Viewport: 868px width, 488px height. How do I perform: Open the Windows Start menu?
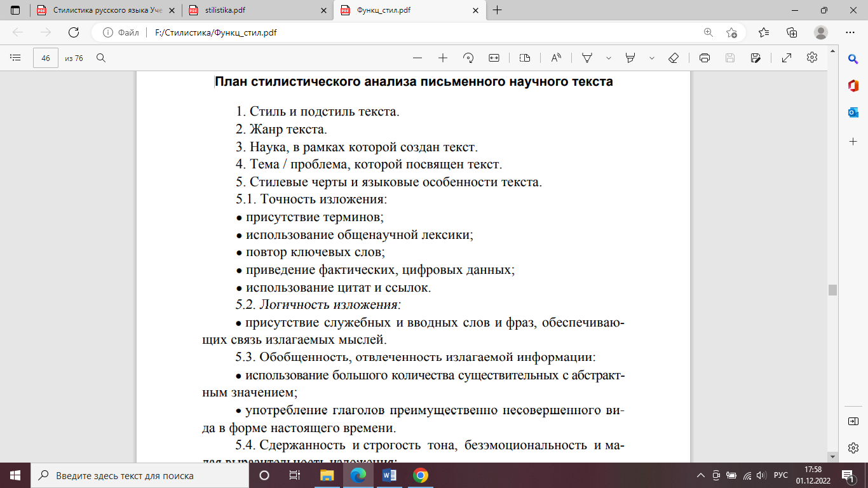[x=15, y=475]
